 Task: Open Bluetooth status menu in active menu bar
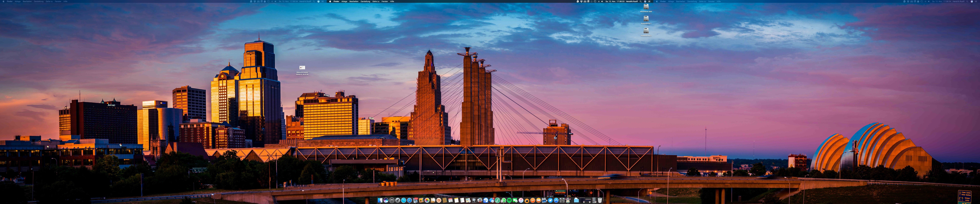(599, 2)
